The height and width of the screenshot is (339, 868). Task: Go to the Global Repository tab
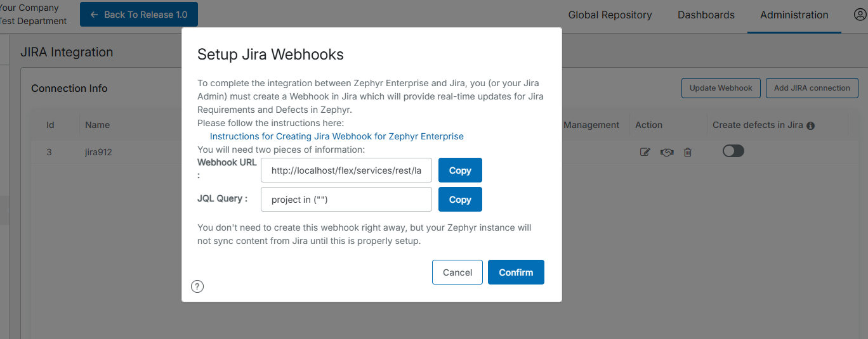(610, 15)
